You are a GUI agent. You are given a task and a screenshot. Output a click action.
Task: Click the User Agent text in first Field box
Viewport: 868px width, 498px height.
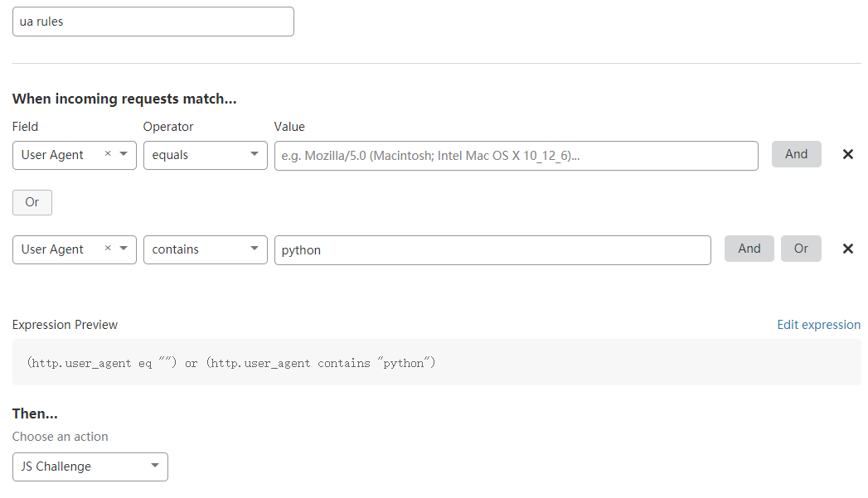(x=53, y=155)
